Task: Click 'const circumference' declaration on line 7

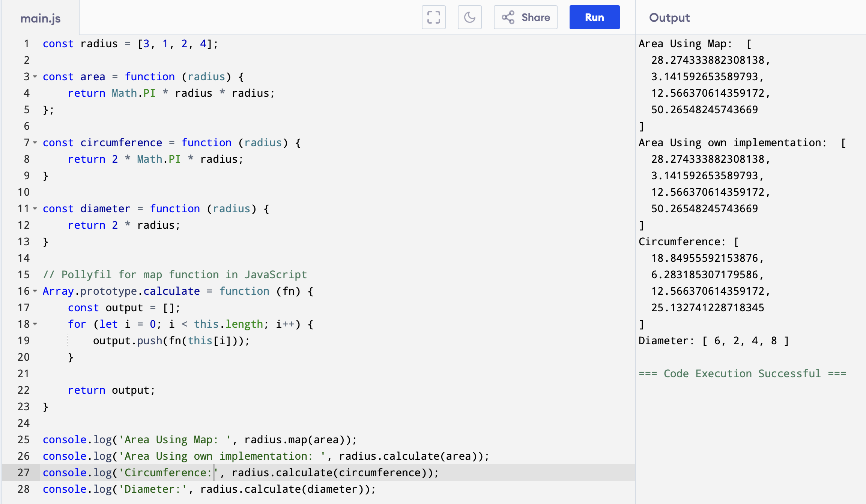Action: 102,142
